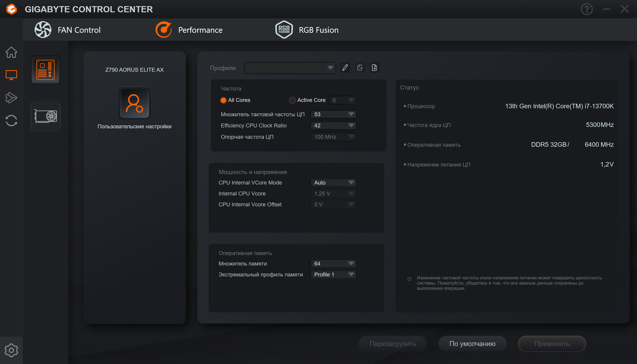Click the import profile file icon

tap(374, 68)
